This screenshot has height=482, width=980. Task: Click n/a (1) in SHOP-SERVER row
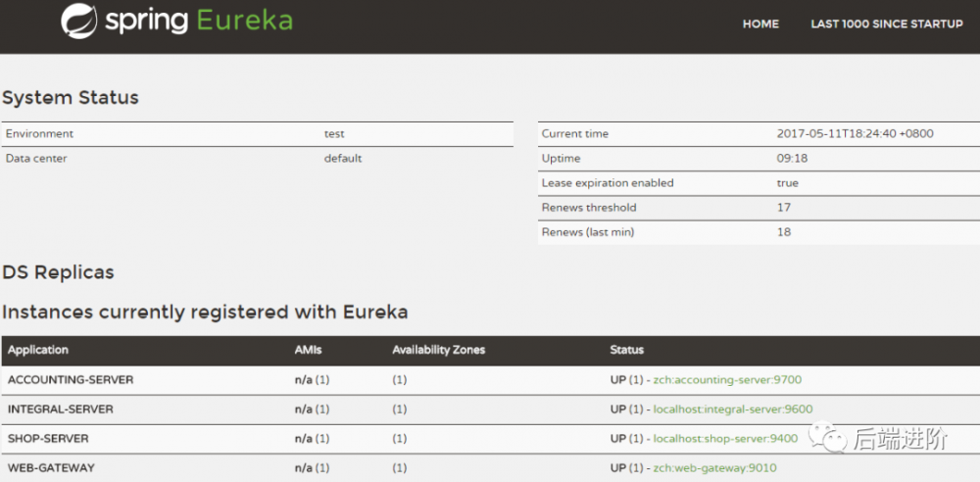click(x=312, y=439)
